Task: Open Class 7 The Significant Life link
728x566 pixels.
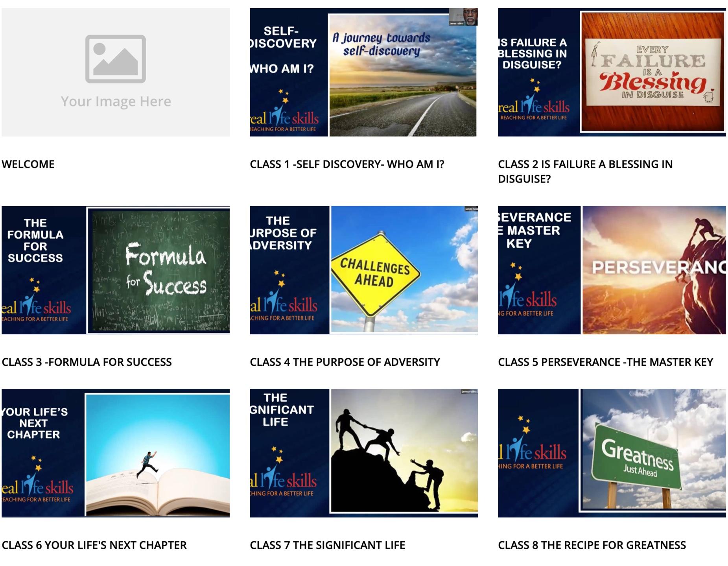Action: (x=328, y=545)
